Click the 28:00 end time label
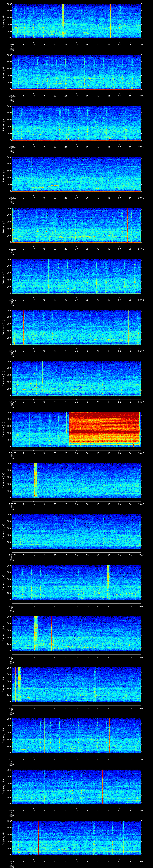This screenshot has height=868, width=153. click(x=141, y=606)
